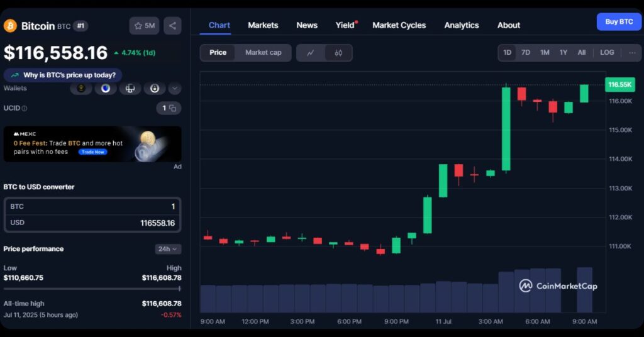Switch to candlestick chart view icon
The image size is (644, 337).
[338, 53]
